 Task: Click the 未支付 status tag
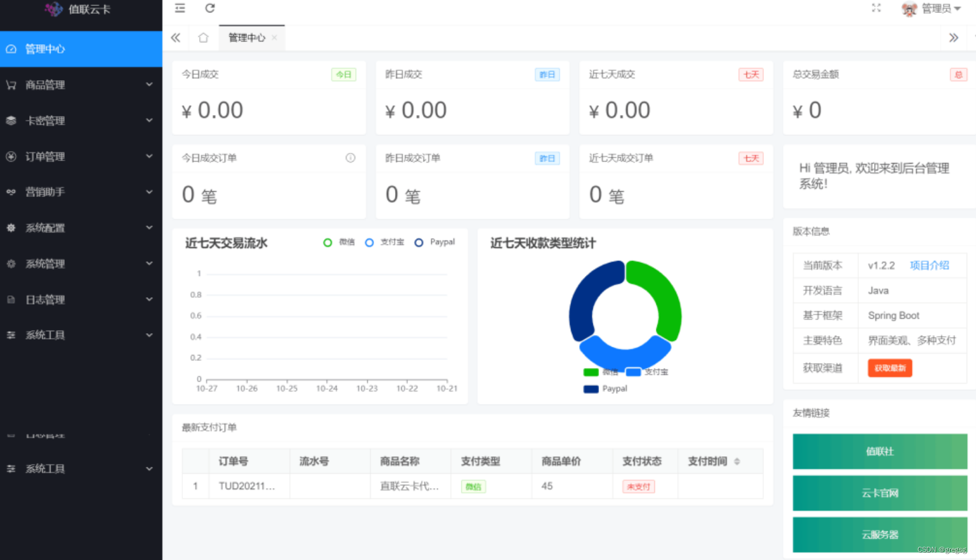tap(639, 487)
